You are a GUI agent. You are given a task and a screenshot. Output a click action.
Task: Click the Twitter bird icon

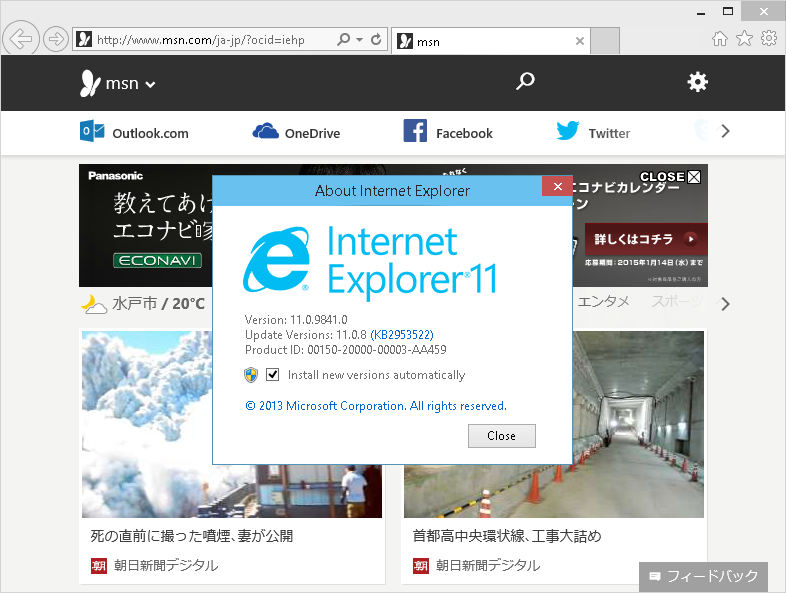pos(568,130)
